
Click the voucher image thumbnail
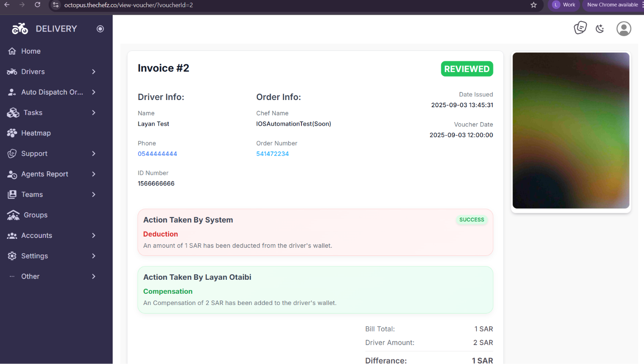coord(571,131)
